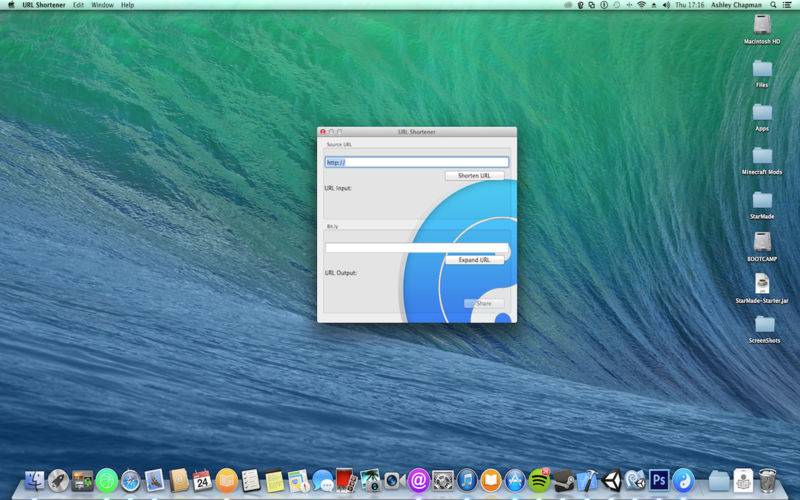Click the Wi-Fi icon in menu bar
Viewport: 800px width, 500px height.
(x=641, y=5)
